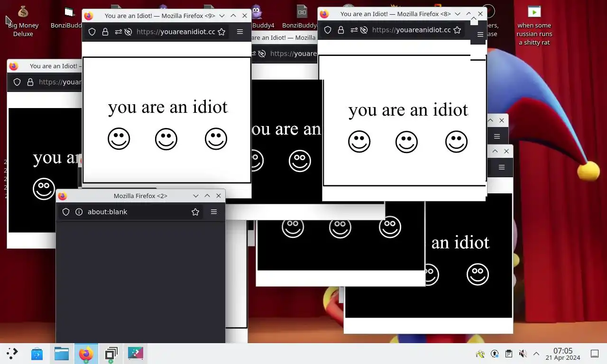Toggle muted volume icon in tray
607x364 pixels.
click(x=523, y=354)
